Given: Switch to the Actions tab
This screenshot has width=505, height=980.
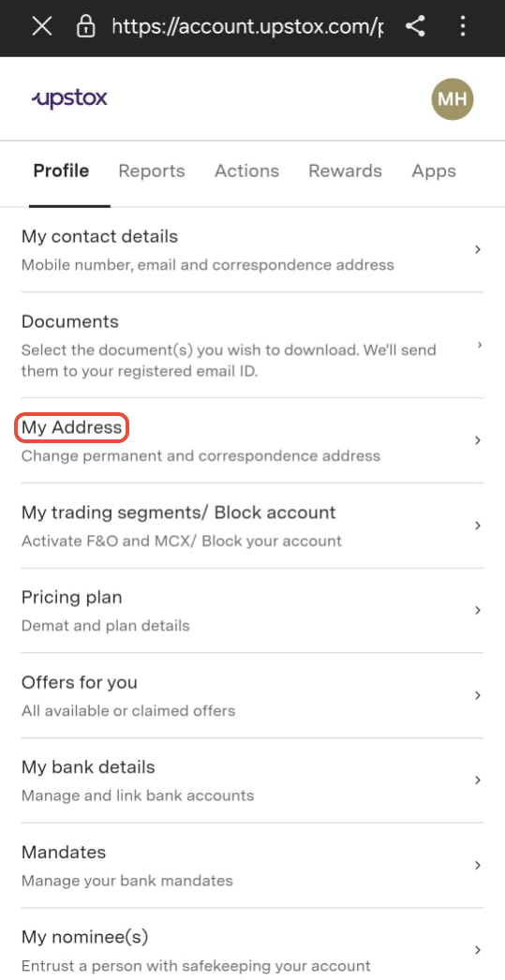Looking at the screenshot, I should (x=246, y=171).
